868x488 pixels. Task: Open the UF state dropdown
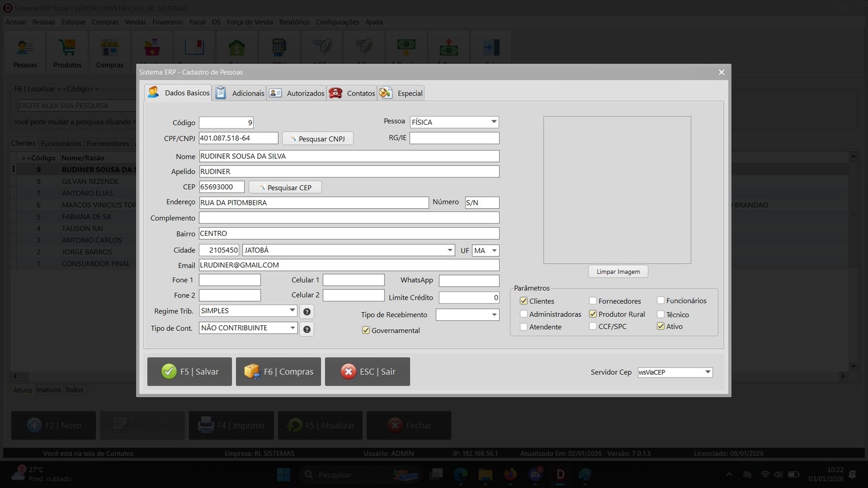(x=494, y=251)
